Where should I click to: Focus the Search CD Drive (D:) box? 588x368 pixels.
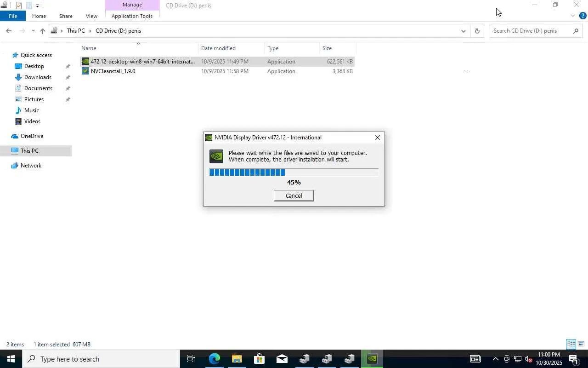coord(531,31)
